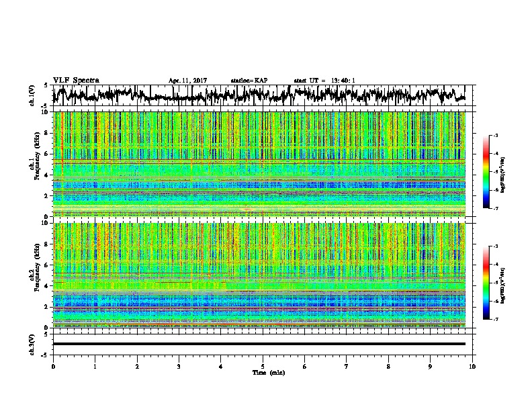Image resolution: width=532 pixels, height=411 pixels.
Task: Click the time axis tick label 8
Action: 388,367
